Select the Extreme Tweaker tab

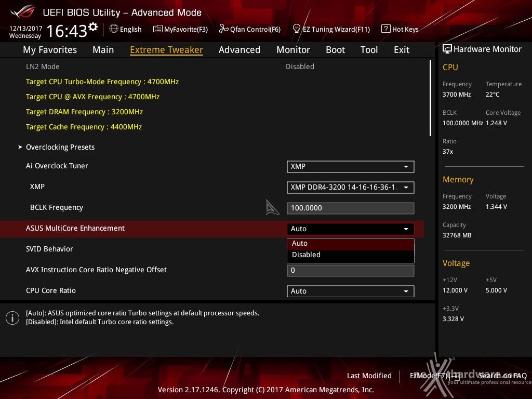pyautogui.click(x=167, y=50)
